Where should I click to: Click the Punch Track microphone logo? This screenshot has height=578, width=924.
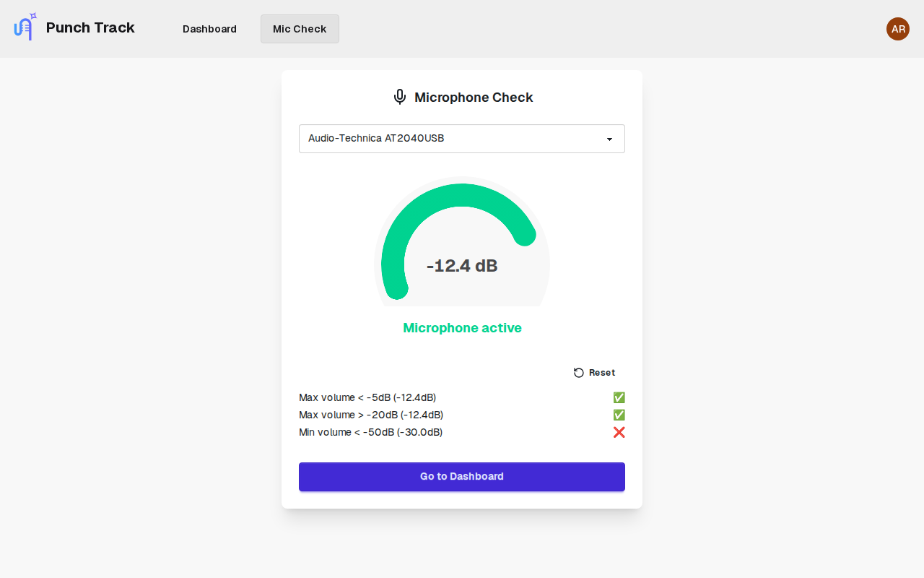[25, 27]
